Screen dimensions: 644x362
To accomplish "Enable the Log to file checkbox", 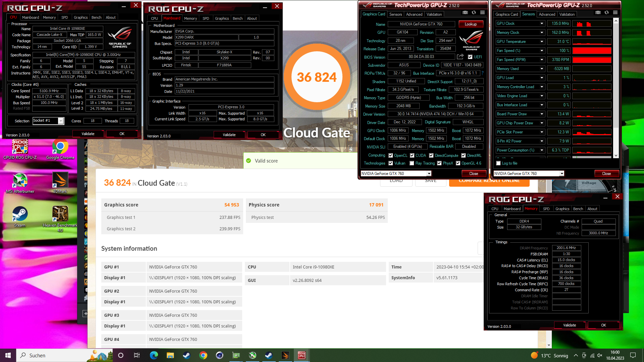I will click(498, 163).
